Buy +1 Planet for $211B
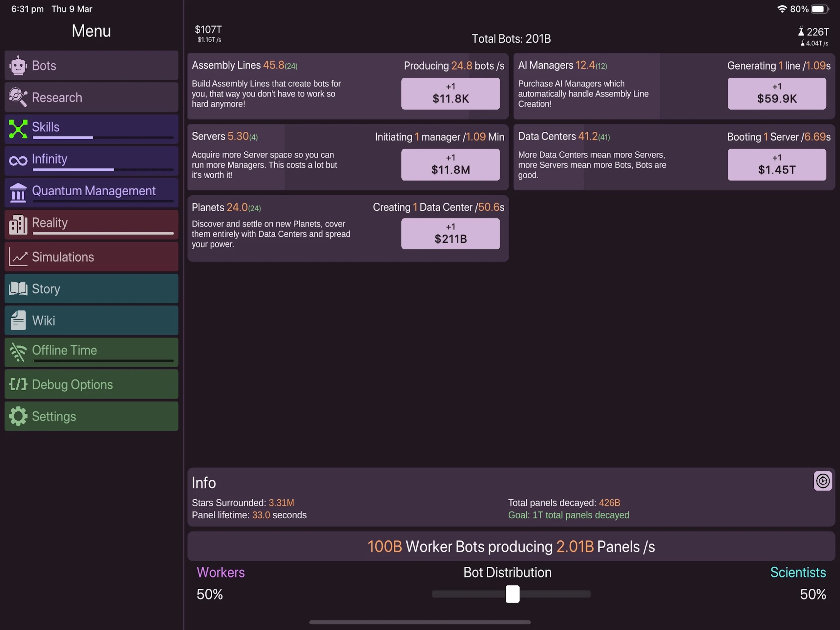Screen dimensions: 840x630 pos(450,234)
